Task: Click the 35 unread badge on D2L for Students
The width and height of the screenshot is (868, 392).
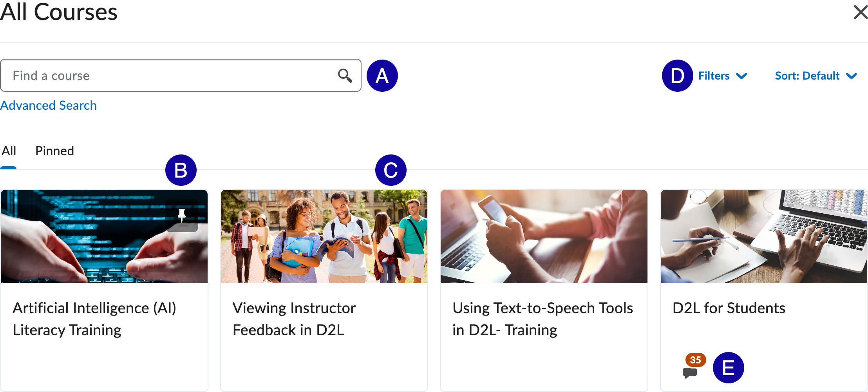Action: (695, 360)
